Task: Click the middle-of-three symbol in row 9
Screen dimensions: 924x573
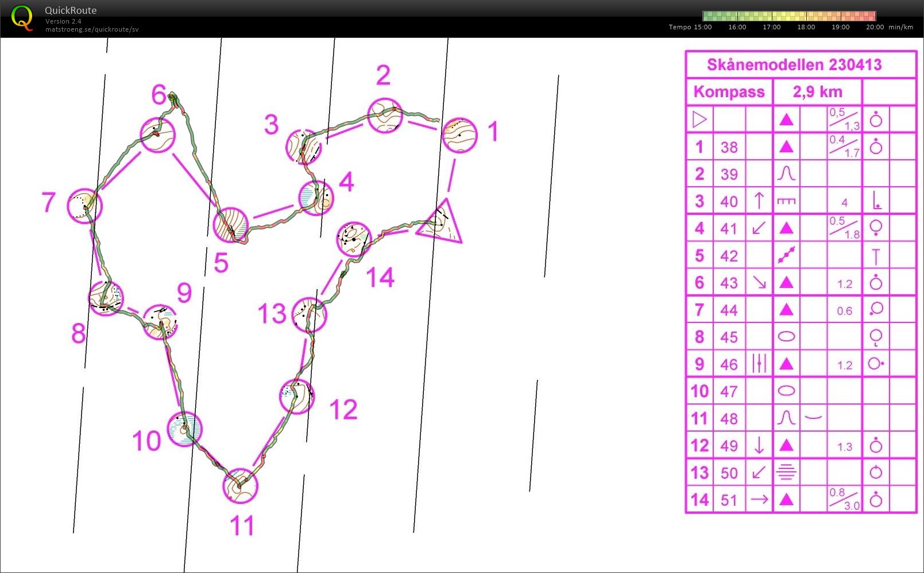Action: (x=759, y=364)
